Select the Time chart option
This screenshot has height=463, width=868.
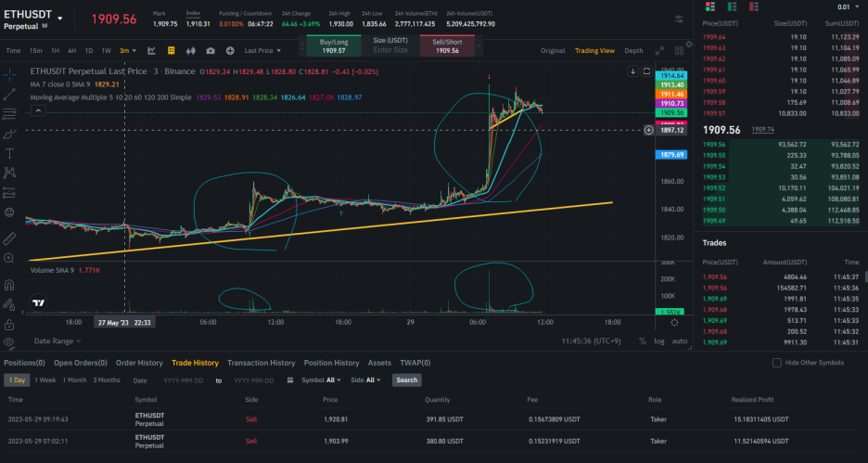tap(13, 50)
